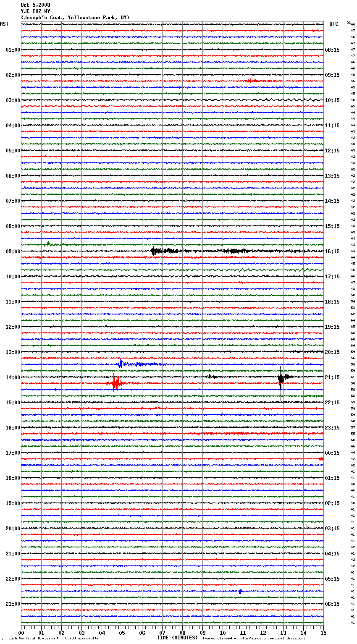
Task: Click the 00:15 UTC time label
Action: (x=332, y=453)
